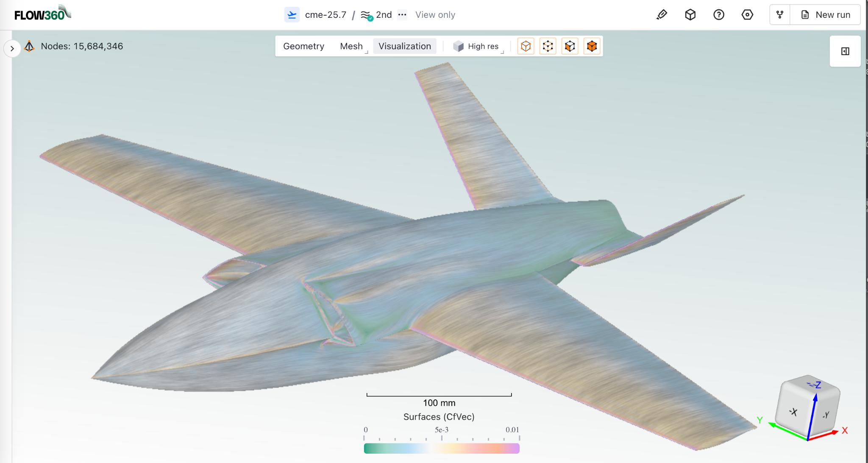Open the settings hexagon icon

point(748,14)
